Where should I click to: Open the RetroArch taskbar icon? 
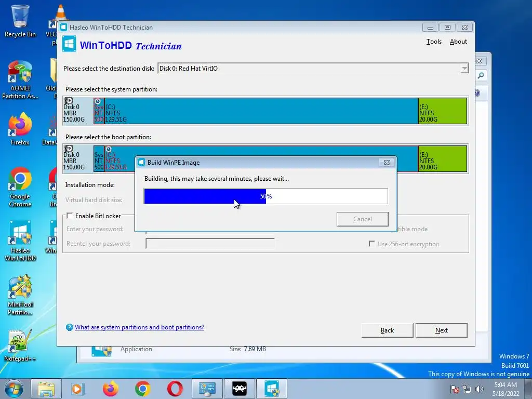click(239, 389)
